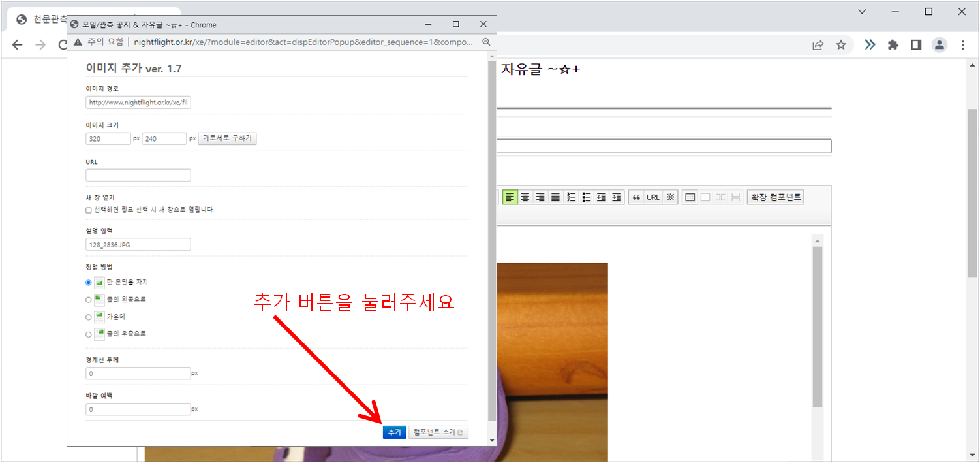The image size is (980, 463).
Task: Increase indent in the editor toolbar
Action: (617, 197)
